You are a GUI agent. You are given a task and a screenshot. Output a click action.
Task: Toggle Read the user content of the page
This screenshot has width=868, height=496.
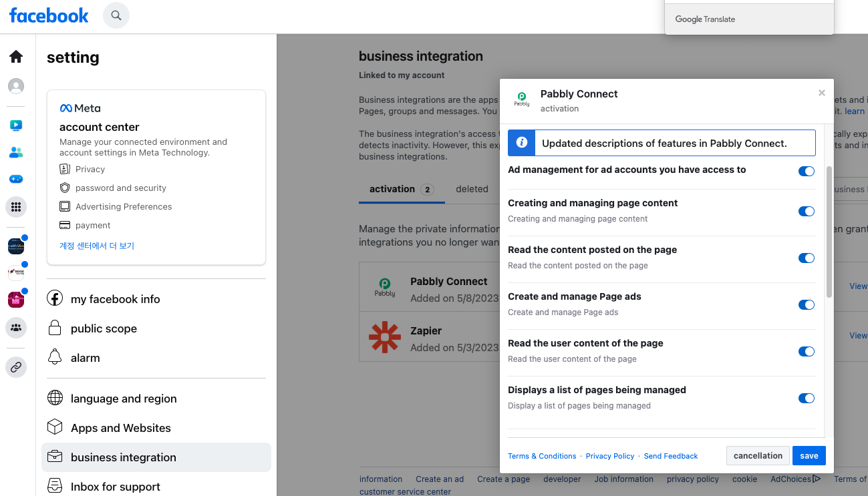(x=807, y=352)
